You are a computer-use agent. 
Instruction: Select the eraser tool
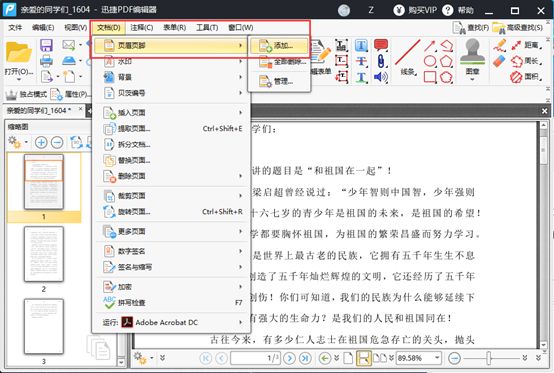click(x=500, y=61)
